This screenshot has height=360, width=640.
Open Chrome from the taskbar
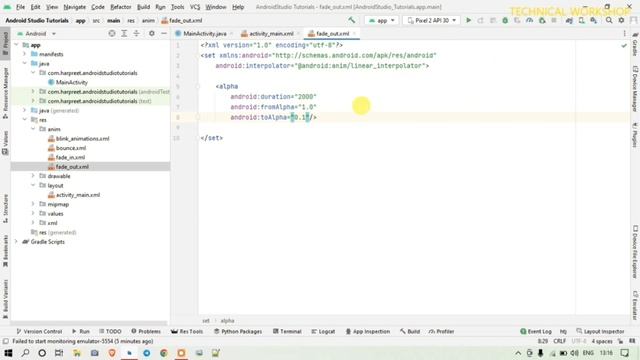164,353
